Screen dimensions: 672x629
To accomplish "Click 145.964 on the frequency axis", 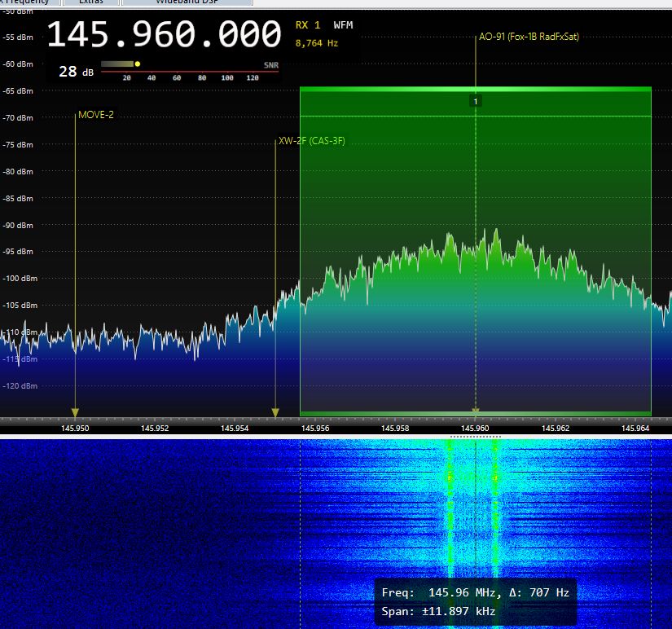I will click(x=635, y=428).
